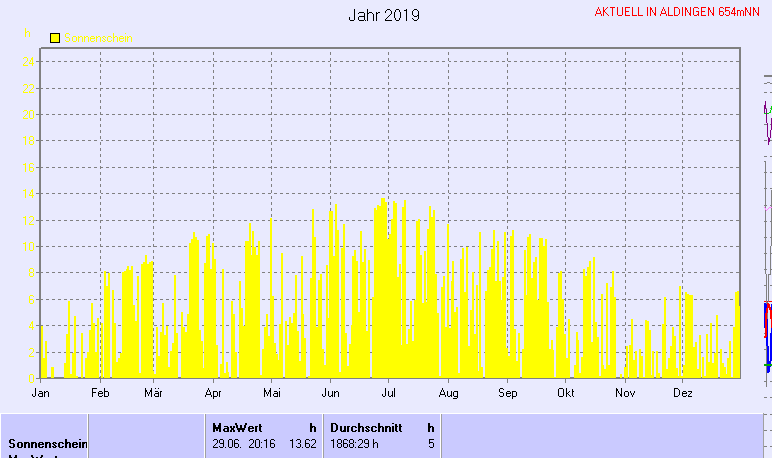Click the Jahr 2019 chart title

[x=384, y=16]
